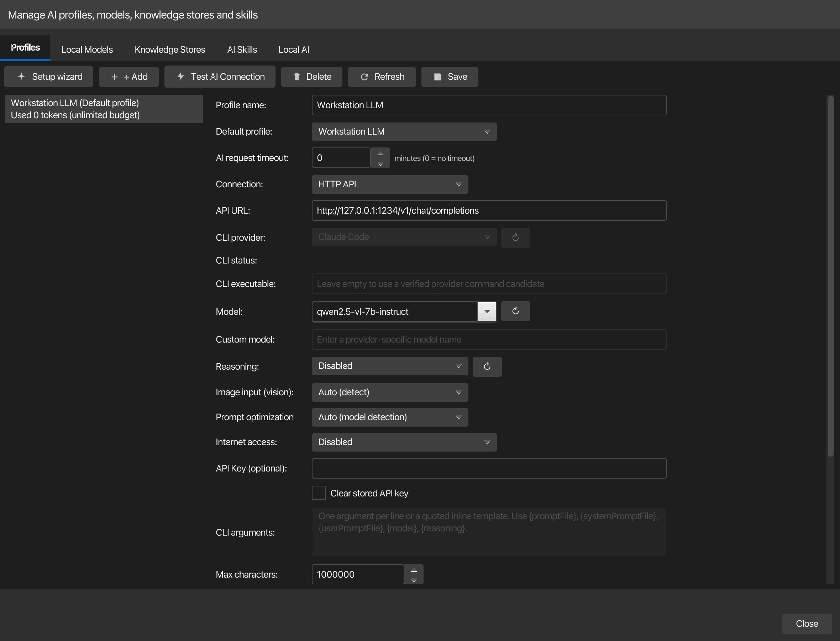The width and height of the screenshot is (840, 641).
Task: Decrease AI request timeout with down arrow
Action: 380,163
